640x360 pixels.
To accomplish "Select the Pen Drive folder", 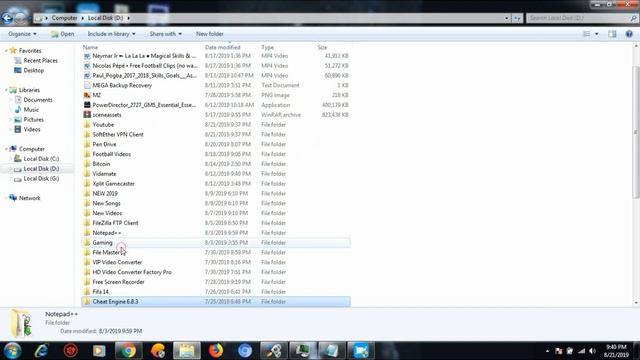I will 104,144.
